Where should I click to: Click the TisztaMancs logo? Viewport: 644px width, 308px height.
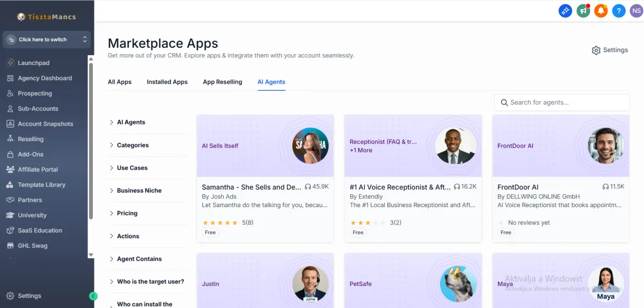[x=46, y=17]
